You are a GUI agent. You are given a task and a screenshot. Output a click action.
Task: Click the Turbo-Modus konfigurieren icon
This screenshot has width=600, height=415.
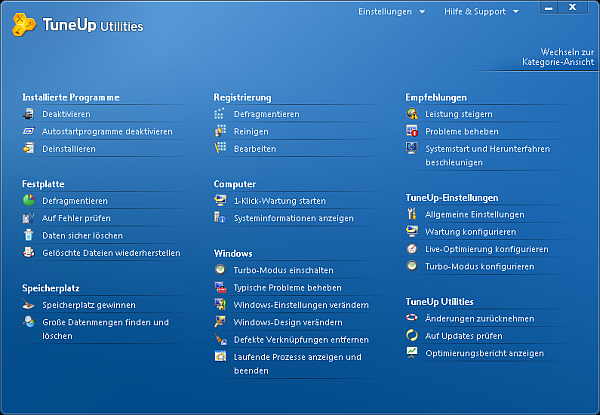pos(412,265)
